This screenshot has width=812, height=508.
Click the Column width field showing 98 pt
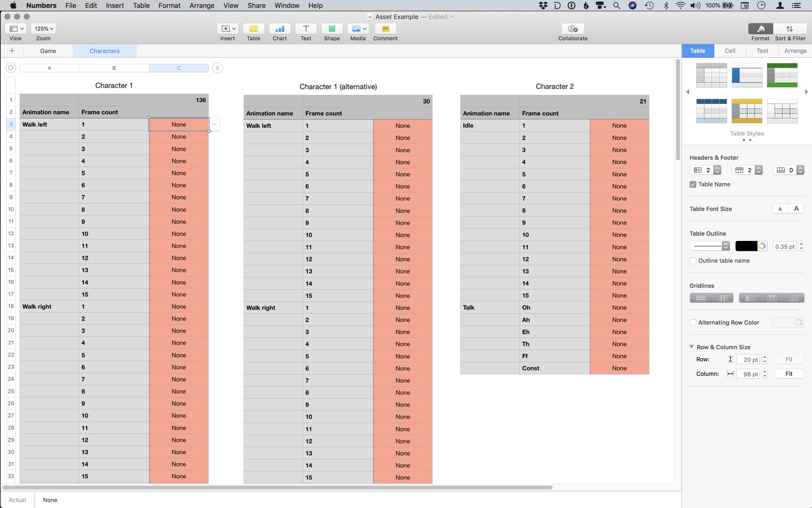pyautogui.click(x=749, y=374)
